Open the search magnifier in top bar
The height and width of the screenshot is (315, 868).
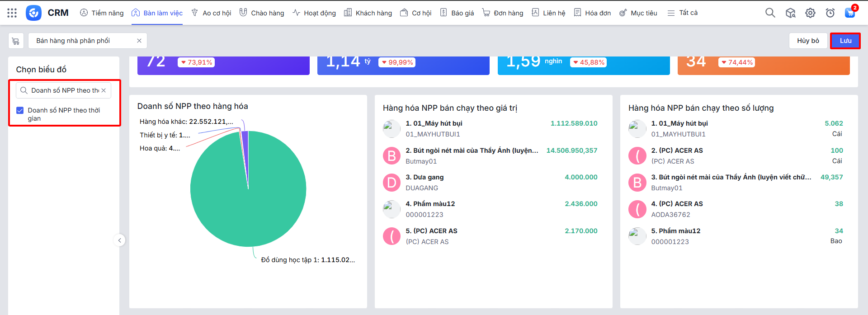tap(770, 13)
